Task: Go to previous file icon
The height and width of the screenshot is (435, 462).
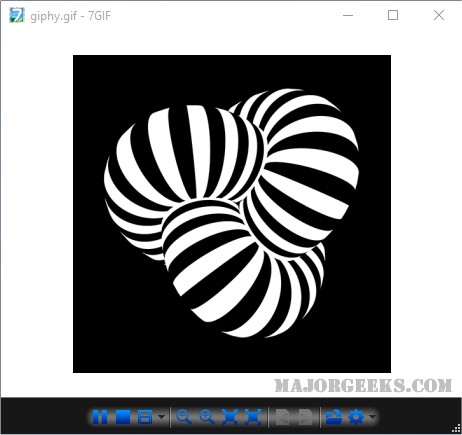Action: (x=282, y=417)
